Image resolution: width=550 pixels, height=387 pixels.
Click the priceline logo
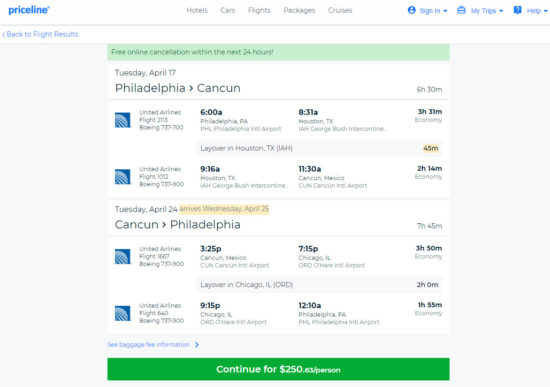coord(29,10)
